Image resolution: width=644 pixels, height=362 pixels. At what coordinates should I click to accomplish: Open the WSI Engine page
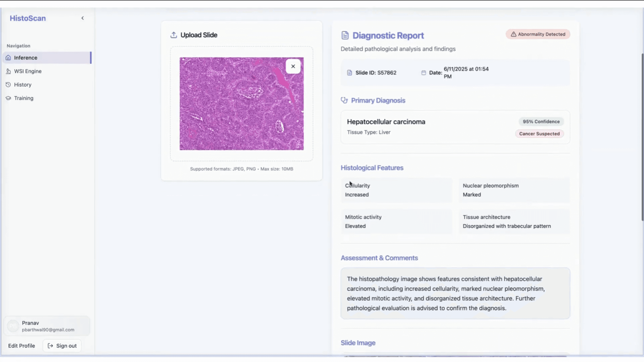(28, 71)
